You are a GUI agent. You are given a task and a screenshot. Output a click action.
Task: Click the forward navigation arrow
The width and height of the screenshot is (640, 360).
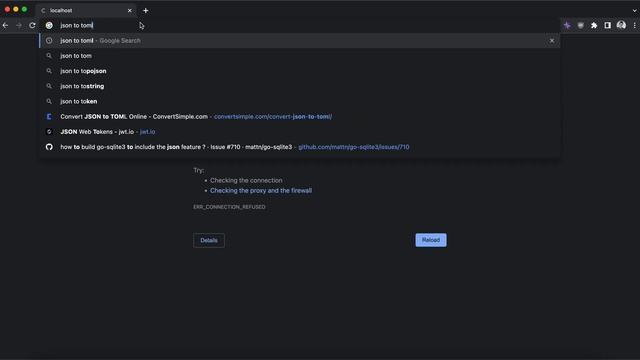tap(19, 25)
